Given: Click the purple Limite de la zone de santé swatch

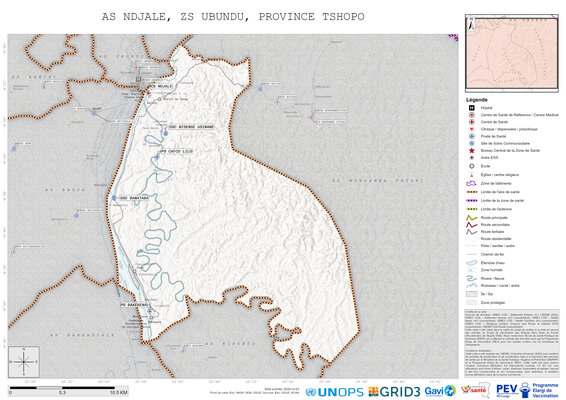Looking at the screenshot, I should [471, 200].
